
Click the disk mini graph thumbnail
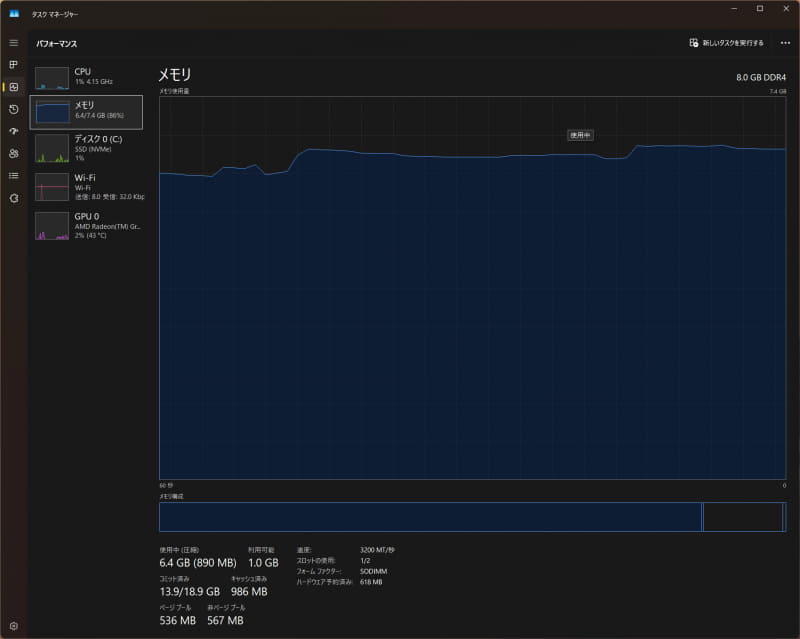click(52, 148)
